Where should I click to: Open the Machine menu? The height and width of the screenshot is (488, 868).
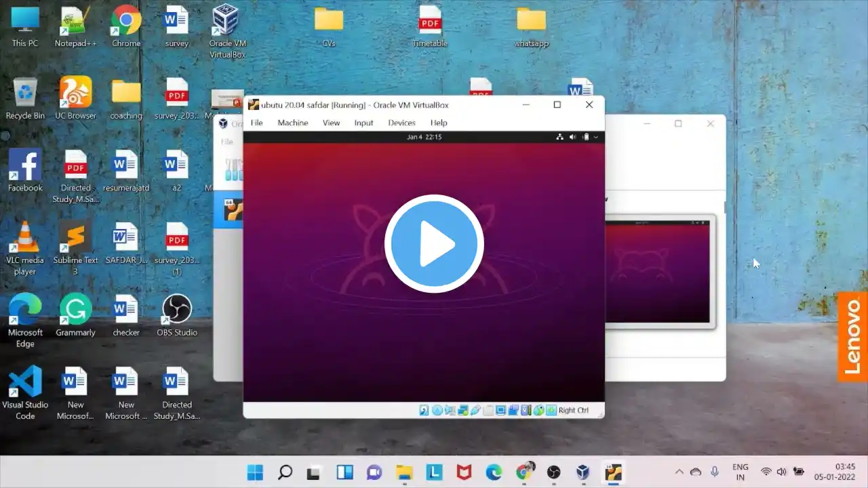[x=293, y=123]
